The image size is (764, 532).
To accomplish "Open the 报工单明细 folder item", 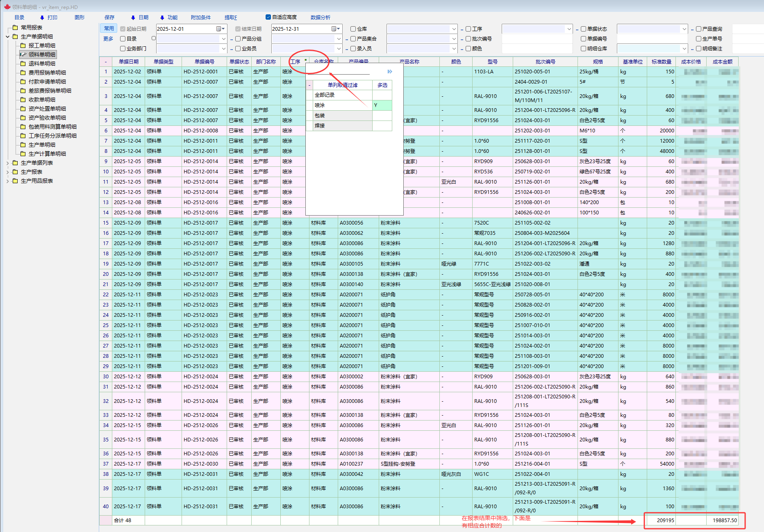I will (41, 45).
